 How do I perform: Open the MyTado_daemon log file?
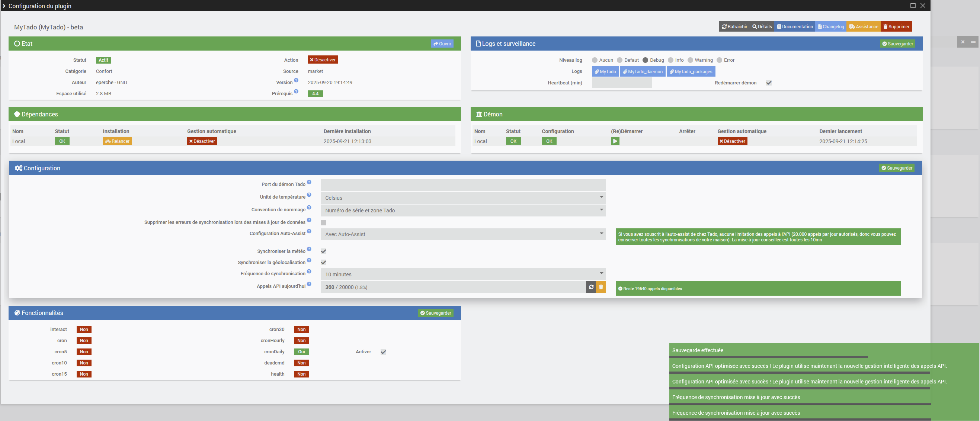pyautogui.click(x=643, y=71)
